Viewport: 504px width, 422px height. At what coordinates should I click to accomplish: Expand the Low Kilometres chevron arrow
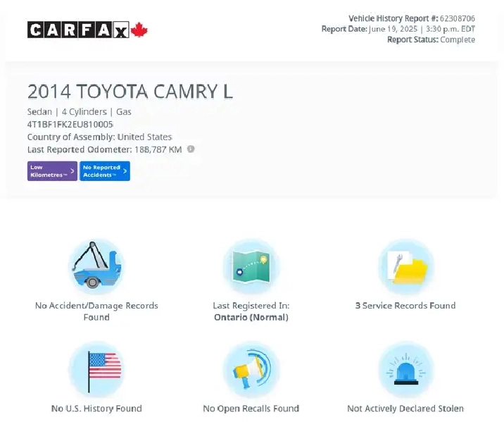[73, 171]
